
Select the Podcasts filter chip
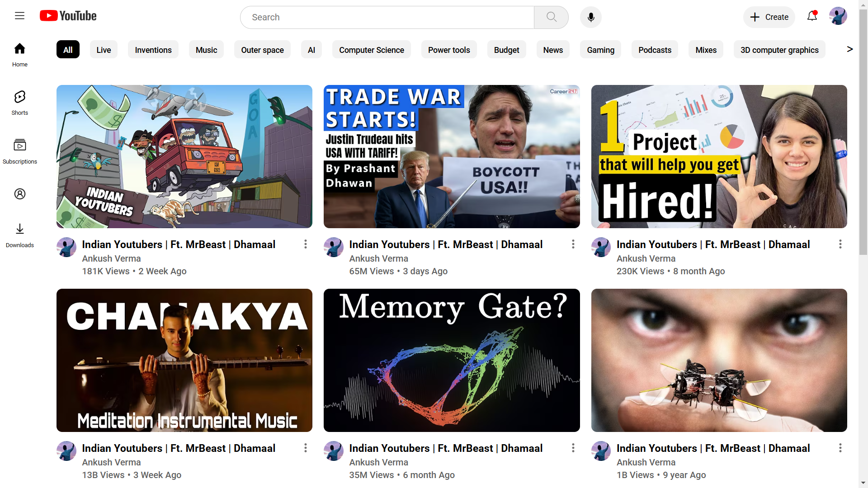coord(655,50)
